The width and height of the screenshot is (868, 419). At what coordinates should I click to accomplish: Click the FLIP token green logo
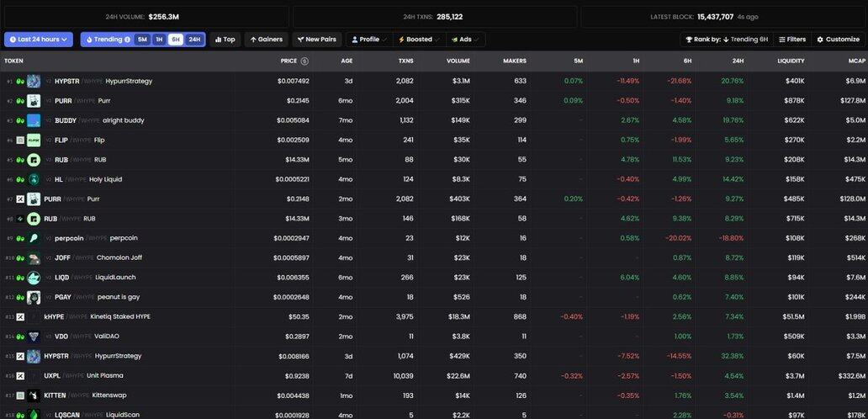pyautogui.click(x=34, y=141)
